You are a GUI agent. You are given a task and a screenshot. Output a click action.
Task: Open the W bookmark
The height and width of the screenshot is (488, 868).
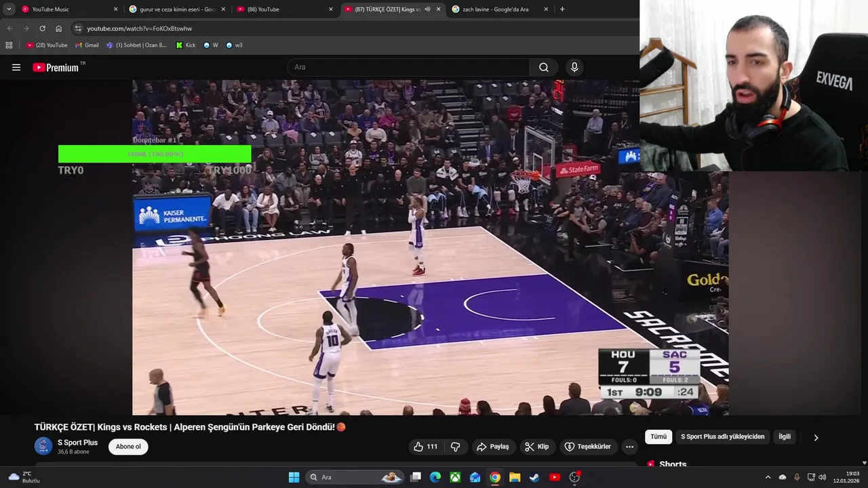tap(211, 45)
